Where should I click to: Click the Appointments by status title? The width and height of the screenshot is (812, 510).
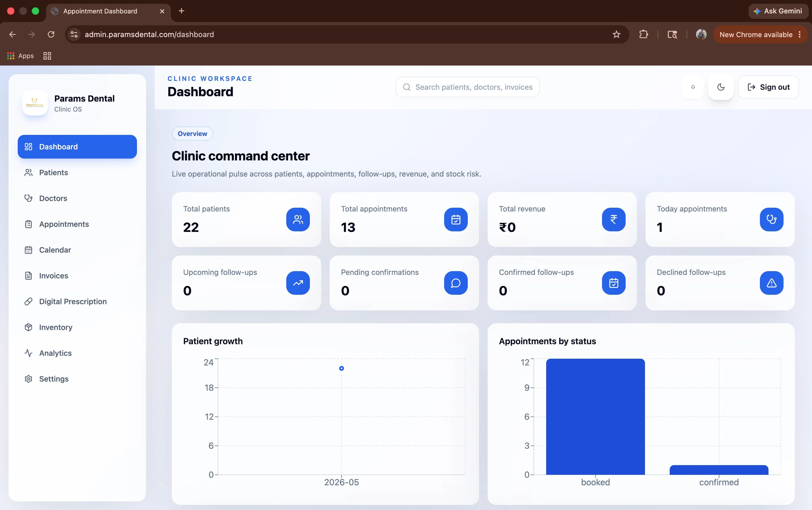tap(548, 341)
